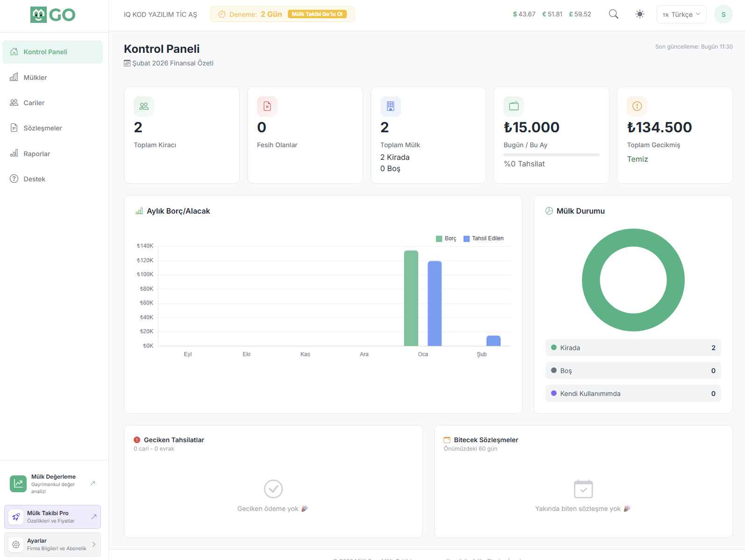
Task: Open Mülkler in the sidebar
Action: [36, 78]
